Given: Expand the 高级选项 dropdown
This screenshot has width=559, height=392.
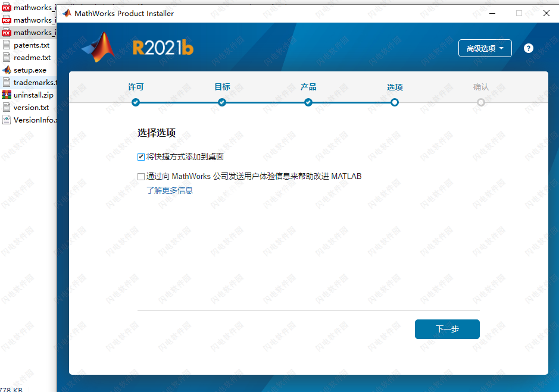Looking at the screenshot, I should pos(485,48).
